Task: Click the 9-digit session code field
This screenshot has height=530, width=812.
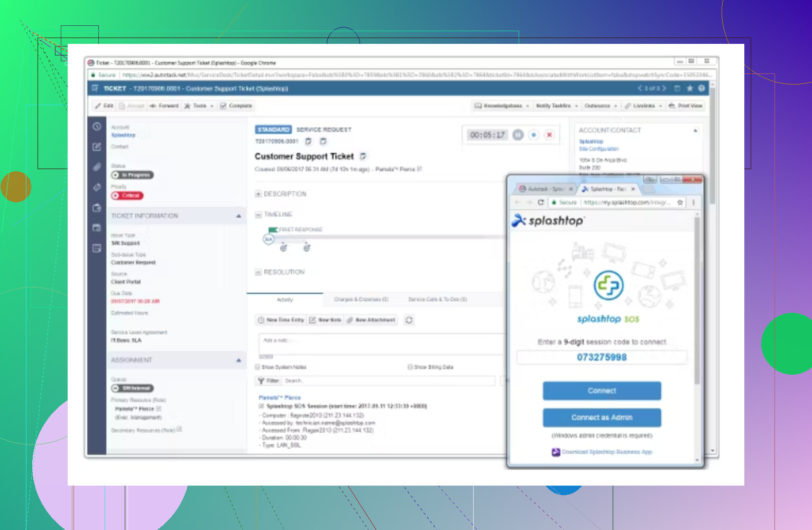Action: click(x=602, y=358)
